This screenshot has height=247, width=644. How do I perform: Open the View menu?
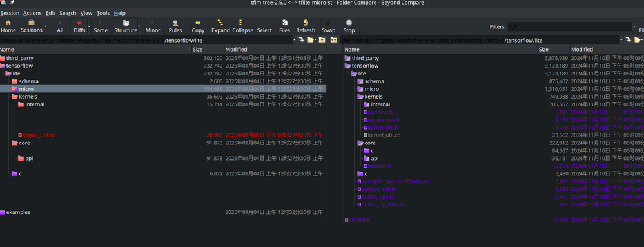(86, 13)
